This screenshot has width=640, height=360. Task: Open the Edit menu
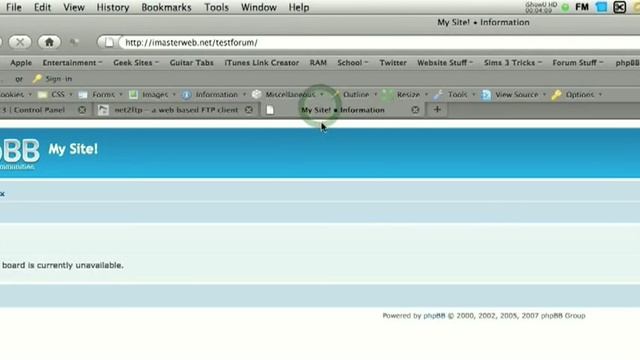(x=42, y=7)
